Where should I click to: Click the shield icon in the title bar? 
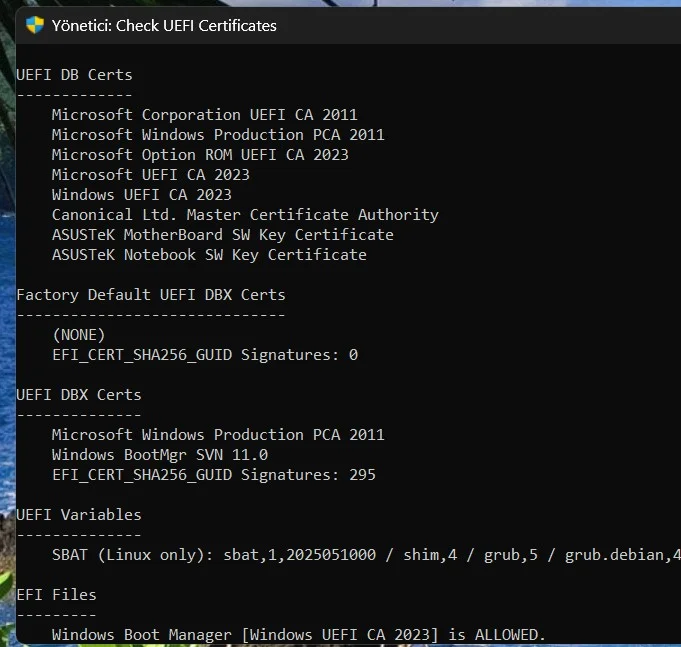pyautogui.click(x=35, y=25)
